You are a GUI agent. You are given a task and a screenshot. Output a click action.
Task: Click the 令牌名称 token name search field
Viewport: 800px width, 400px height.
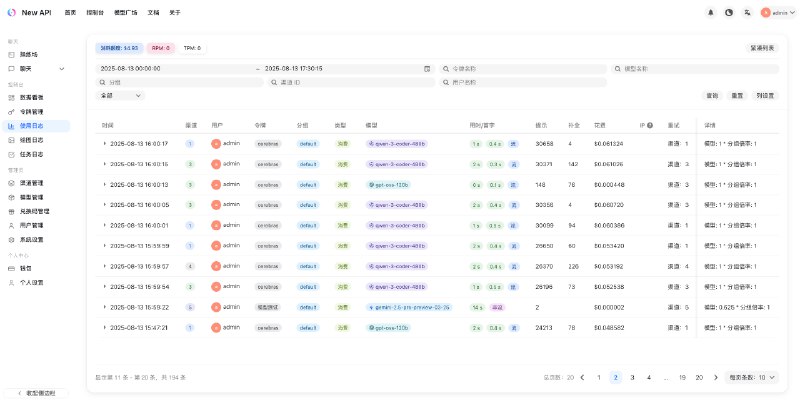coord(523,69)
